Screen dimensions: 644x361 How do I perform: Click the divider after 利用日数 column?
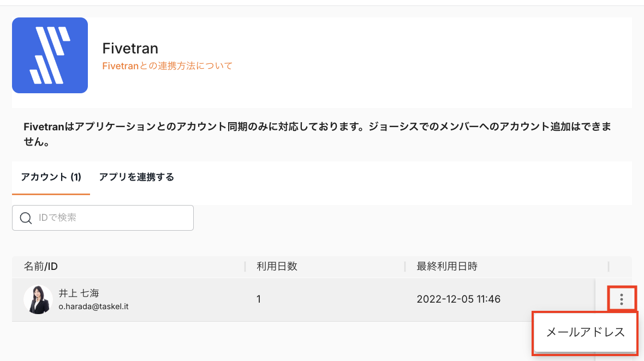tap(405, 267)
